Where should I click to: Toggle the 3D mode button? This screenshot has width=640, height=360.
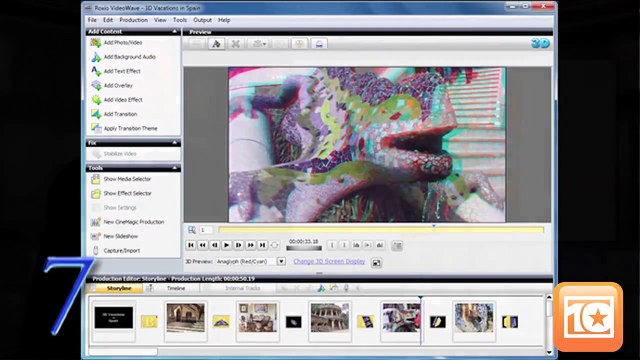(x=540, y=43)
